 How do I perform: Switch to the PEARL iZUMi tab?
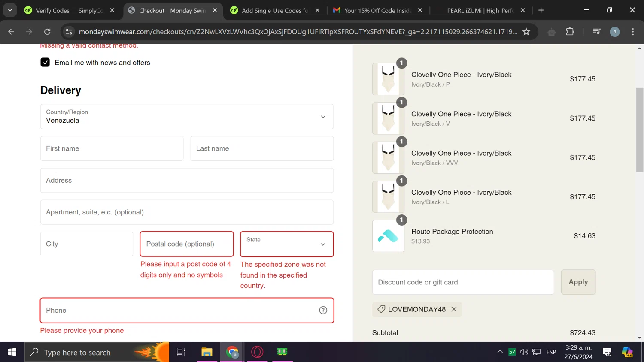(480, 10)
